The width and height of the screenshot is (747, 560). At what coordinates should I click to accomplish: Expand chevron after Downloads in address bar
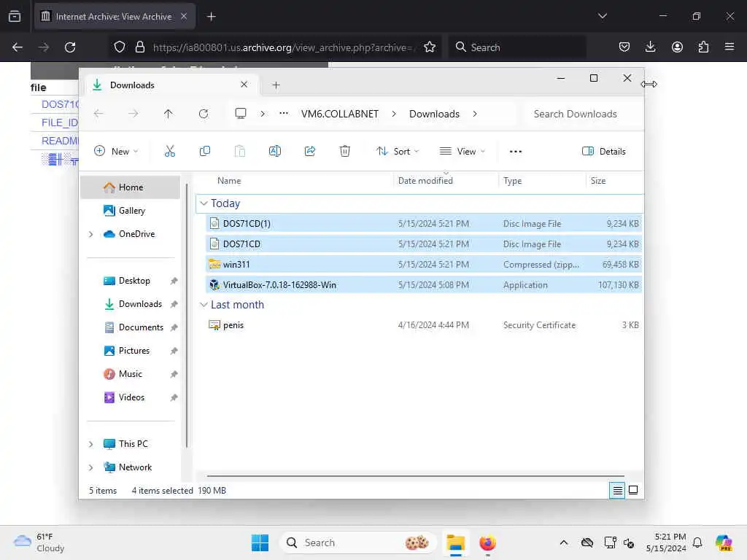(x=474, y=114)
